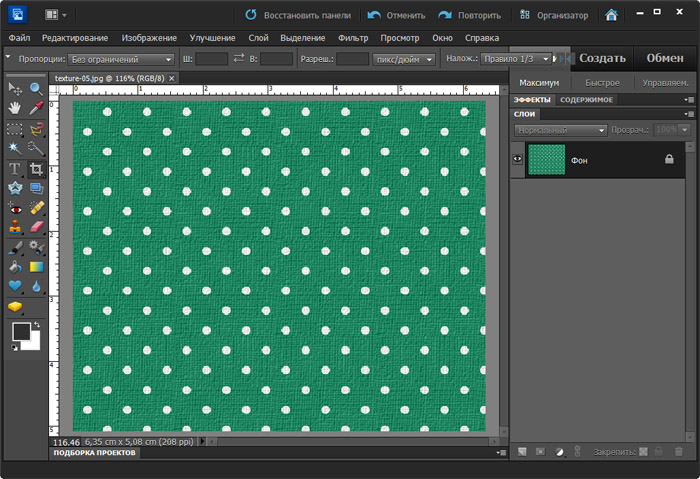The image size is (700, 479).
Task: Open the Фильтр menu
Action: coord(353,37)
